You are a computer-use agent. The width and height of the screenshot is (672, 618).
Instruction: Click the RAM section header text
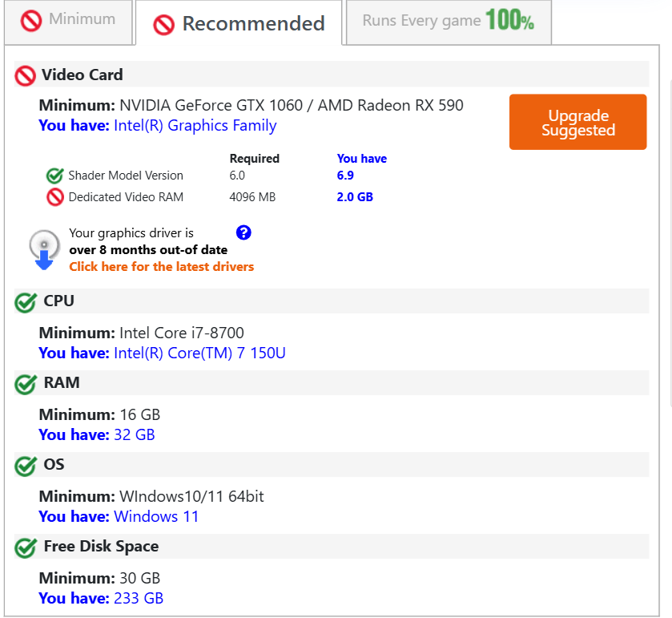tap(62, 382)
